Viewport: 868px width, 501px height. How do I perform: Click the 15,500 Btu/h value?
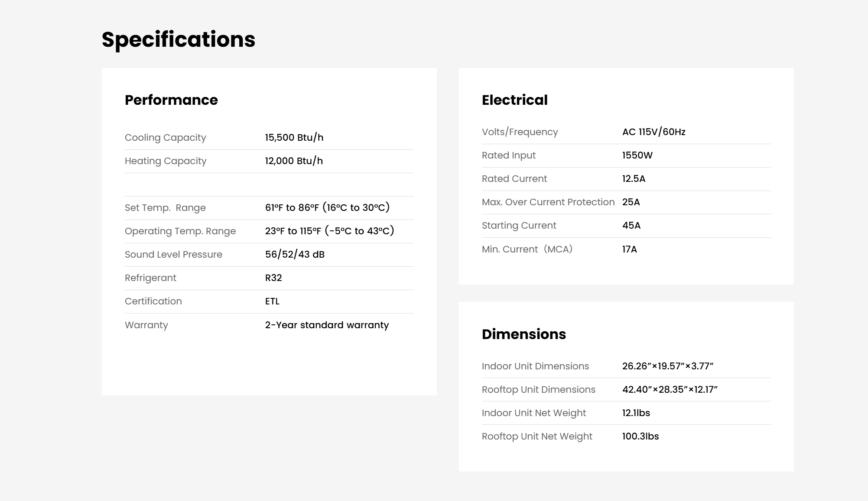point(294,138)
